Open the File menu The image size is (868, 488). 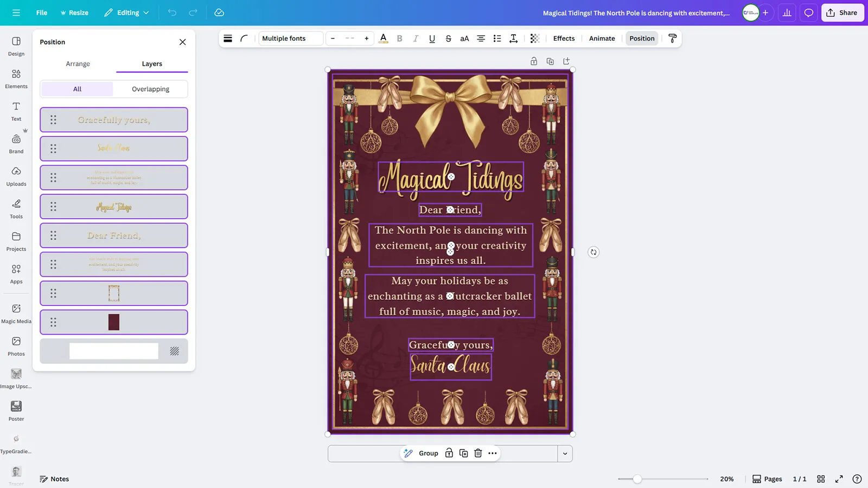click(41, 12)
